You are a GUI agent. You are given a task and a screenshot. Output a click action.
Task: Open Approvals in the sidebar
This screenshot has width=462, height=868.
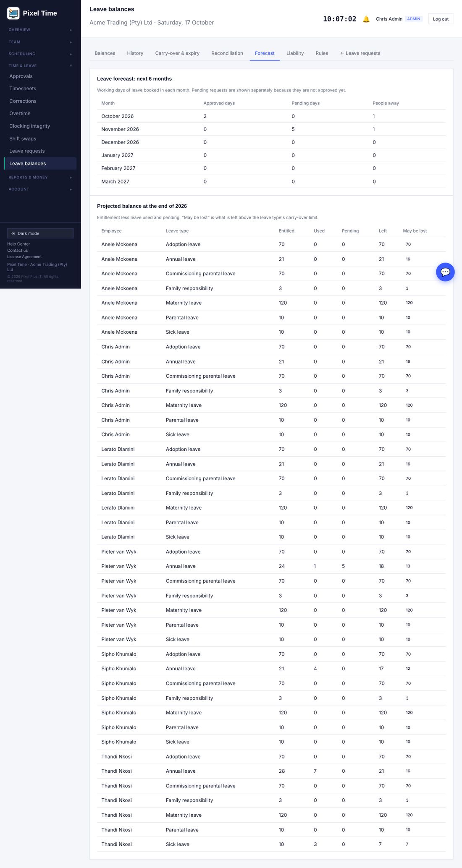click(40, 76)
